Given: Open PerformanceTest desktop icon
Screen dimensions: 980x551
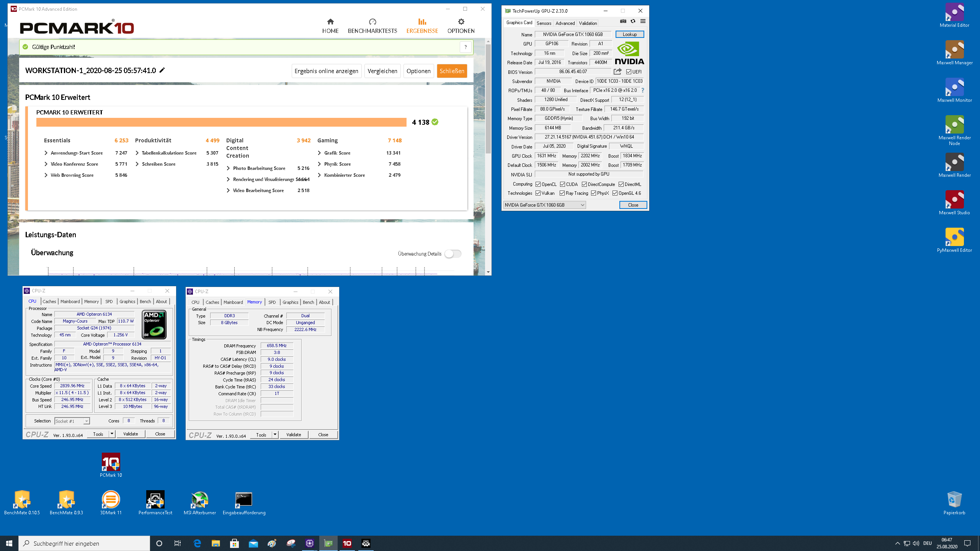Looking at the screenshot, I should coord(155,503).
